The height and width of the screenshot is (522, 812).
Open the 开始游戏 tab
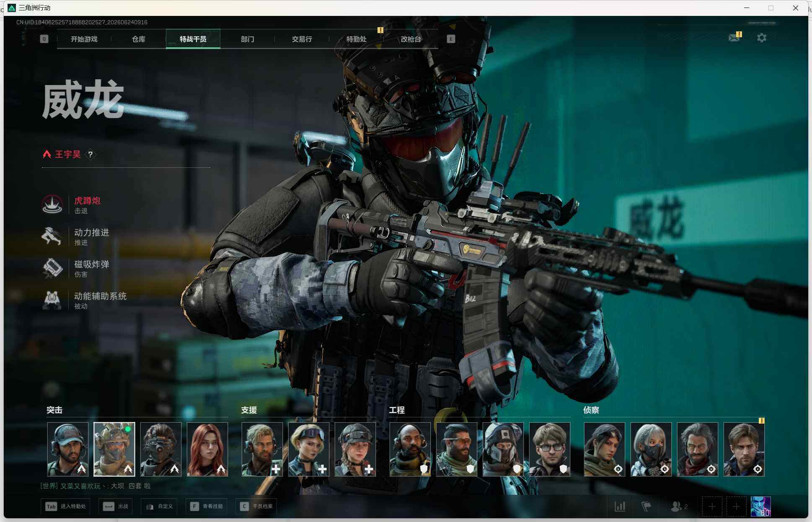(84, 39)
